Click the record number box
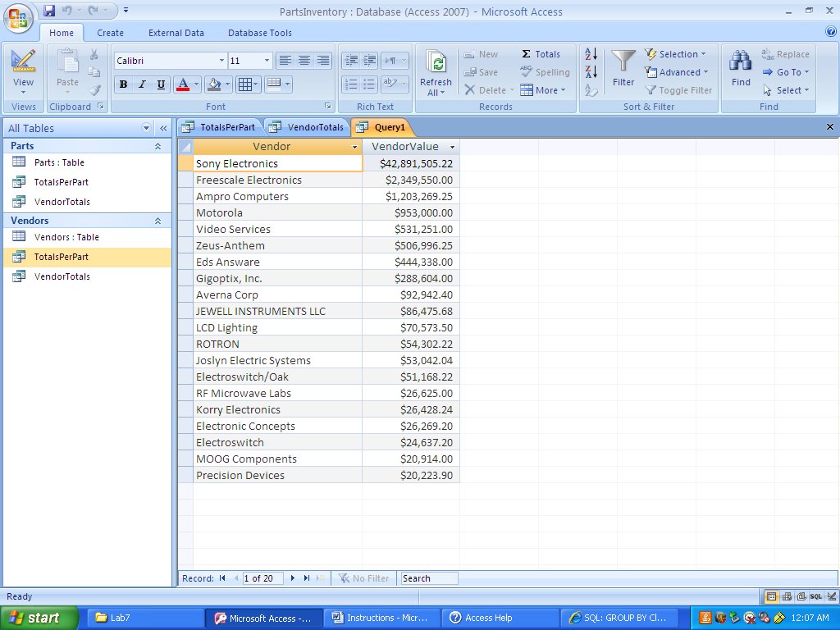Screen dimensions: 840x630 pyautogui.click(x=262, y=578)
